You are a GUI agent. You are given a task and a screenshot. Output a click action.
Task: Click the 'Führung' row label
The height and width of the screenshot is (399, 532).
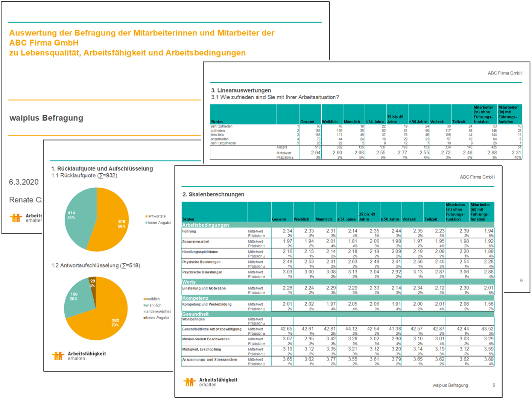tap(189, 231)
